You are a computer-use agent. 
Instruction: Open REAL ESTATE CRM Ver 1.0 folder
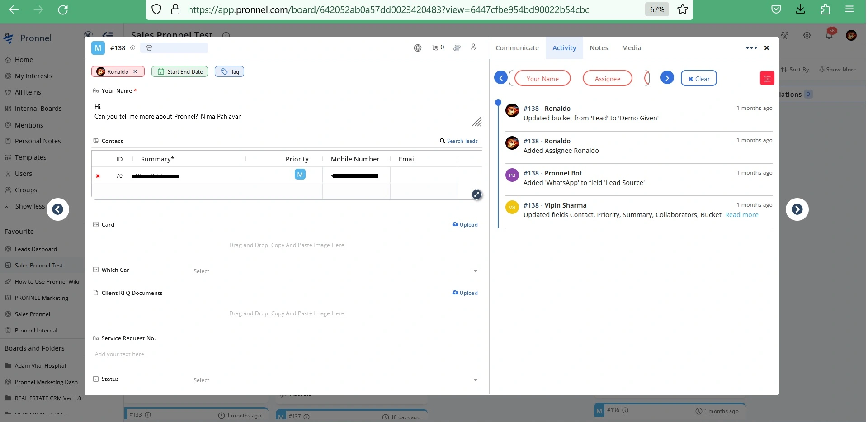tap(47, 398)
